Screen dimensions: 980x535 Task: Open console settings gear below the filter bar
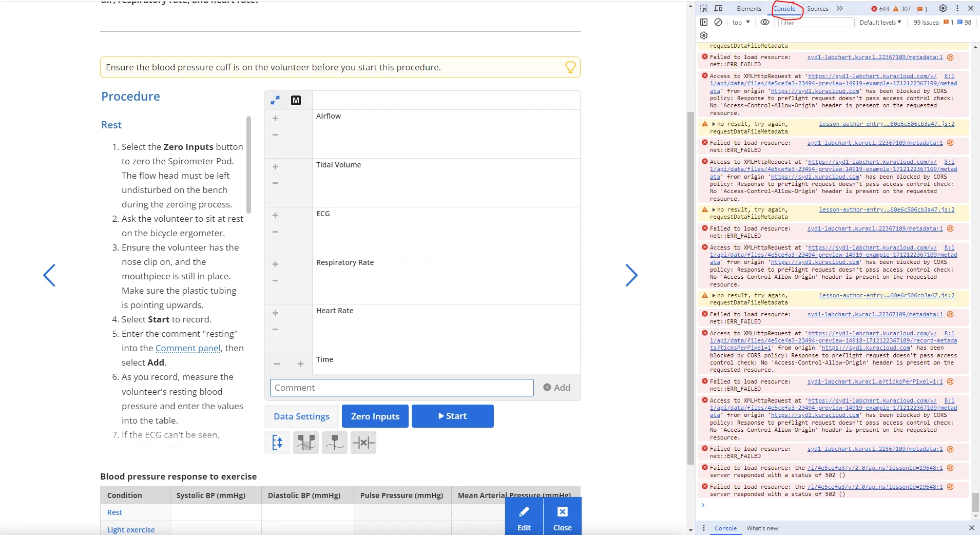click(703, 35)
